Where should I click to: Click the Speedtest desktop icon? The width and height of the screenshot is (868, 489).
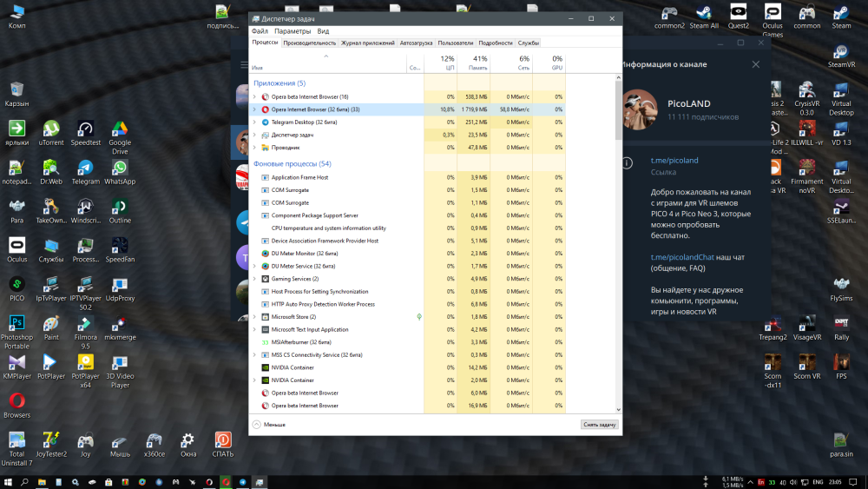(x=85, y=129)
